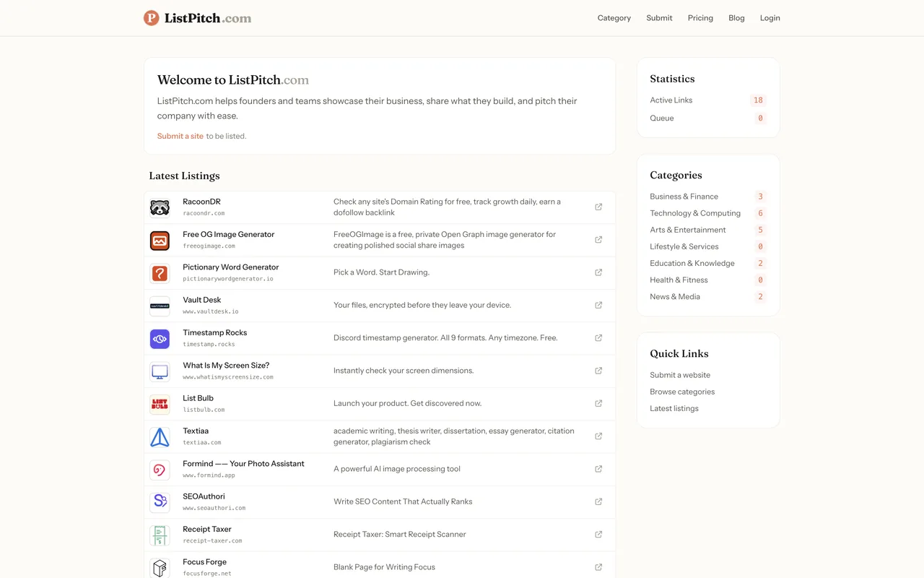This screenshot has height=578, width=924.
Task: Open List Bulb external link icon
Action: (x=598, y=403)
